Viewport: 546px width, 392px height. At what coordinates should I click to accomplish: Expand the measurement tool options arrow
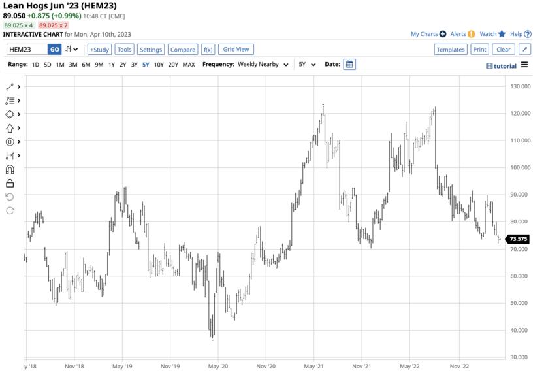pos(19,155)
